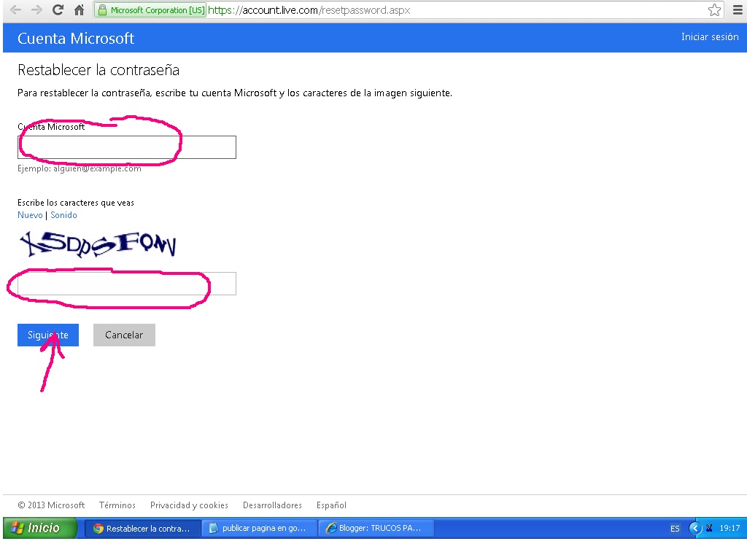Viewport: 747px width, 560px height.
Task: Reload the page with the refresh icon
Action: tap(58, 9)
